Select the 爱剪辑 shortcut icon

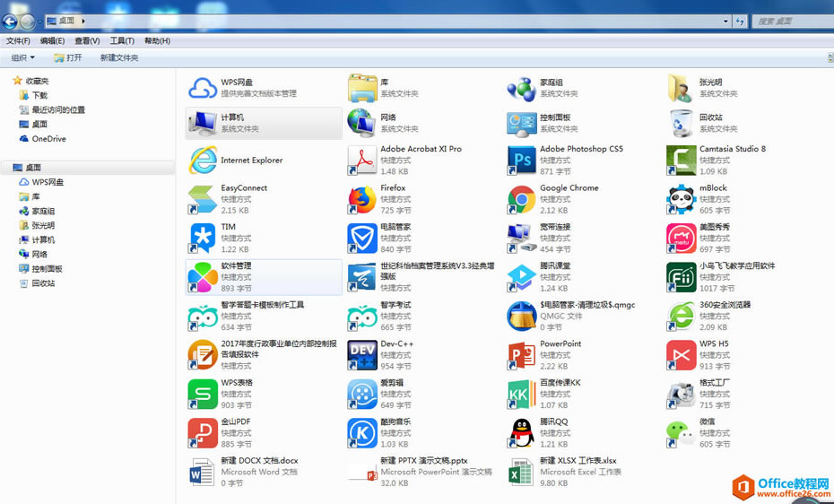click(361, 394)
